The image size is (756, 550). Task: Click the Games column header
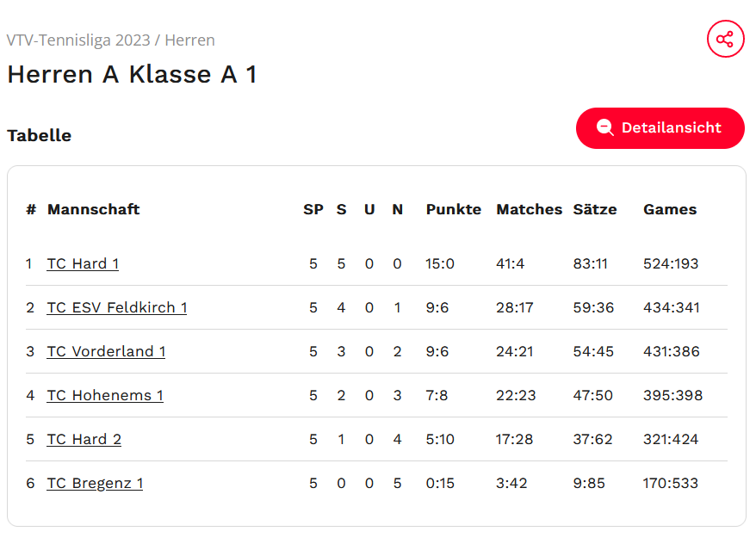670,209
